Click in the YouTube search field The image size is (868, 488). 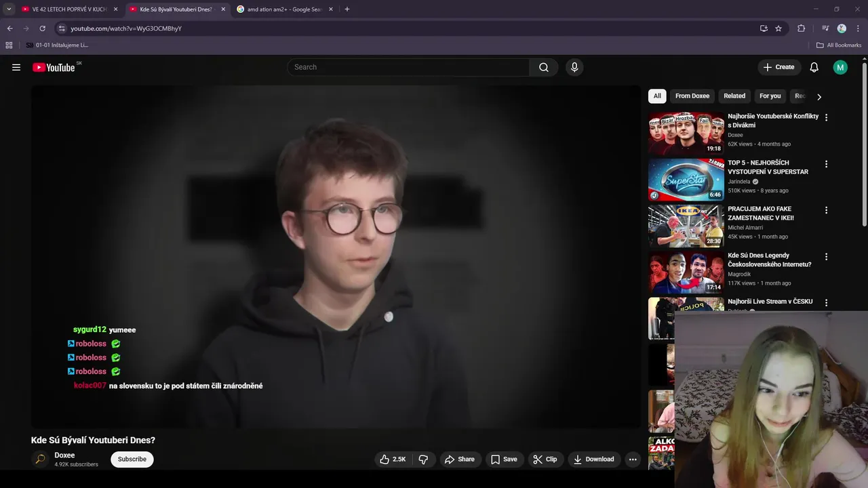pos(408,67)
